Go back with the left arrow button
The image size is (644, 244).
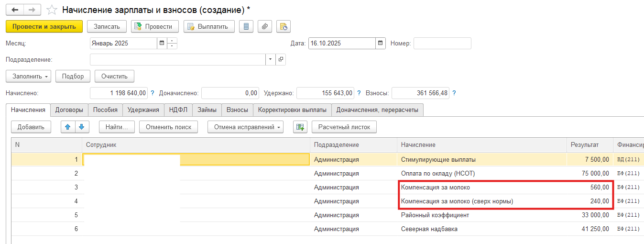[14, 10]
